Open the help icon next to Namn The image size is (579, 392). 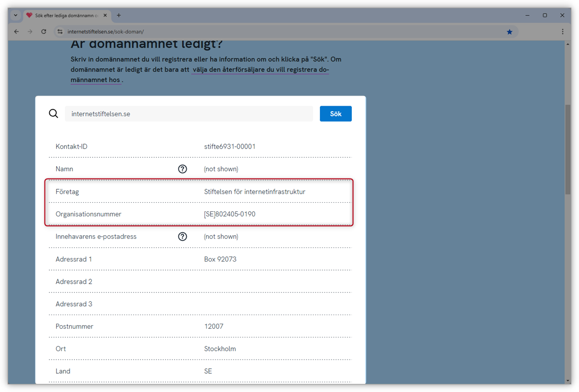click(x=183, y=169)
